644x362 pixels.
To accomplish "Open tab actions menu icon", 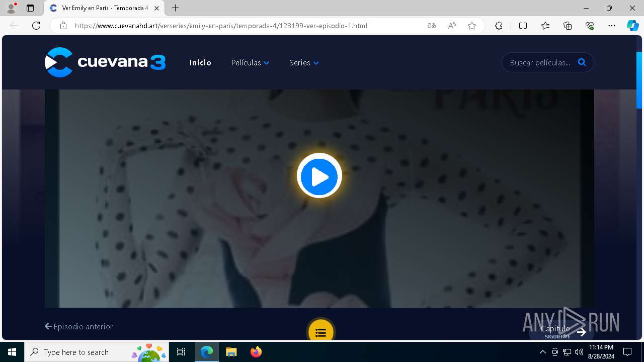I will tap(30, 8).
